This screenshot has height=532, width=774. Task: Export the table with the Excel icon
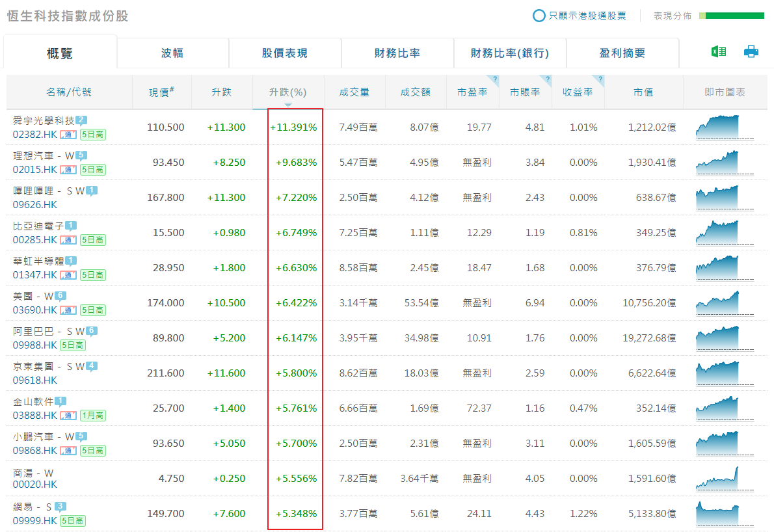[x=718, y=52]
